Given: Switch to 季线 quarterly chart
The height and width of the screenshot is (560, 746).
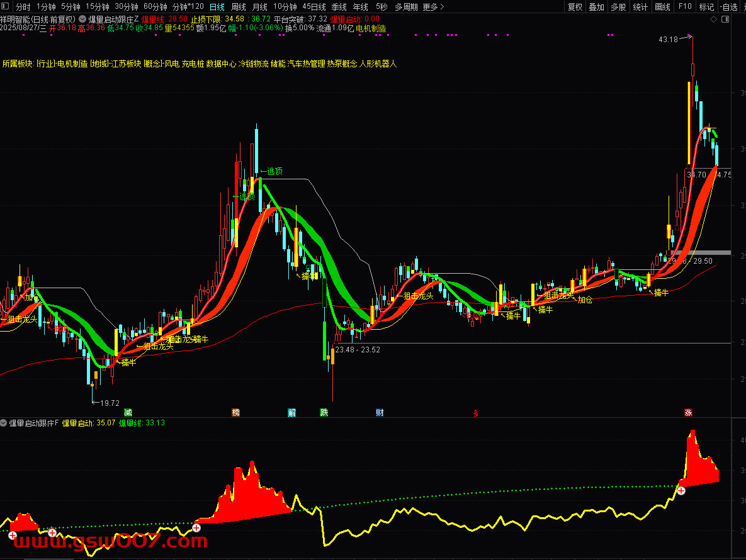Looking at the screenshot, I should (339, 7).
